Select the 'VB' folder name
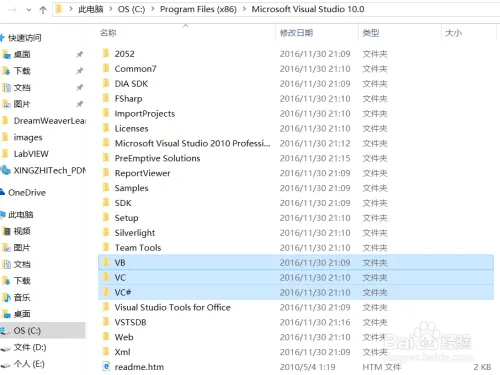Viewport: 500px width, 375px height. pyautogui.click(x=120, y=263)
